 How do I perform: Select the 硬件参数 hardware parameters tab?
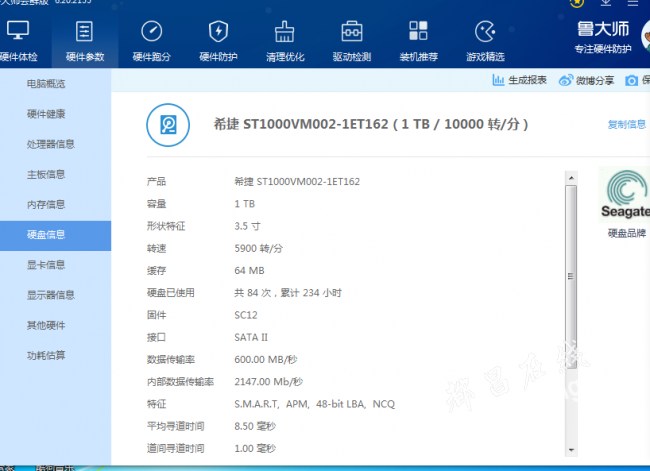click(85, 41)
